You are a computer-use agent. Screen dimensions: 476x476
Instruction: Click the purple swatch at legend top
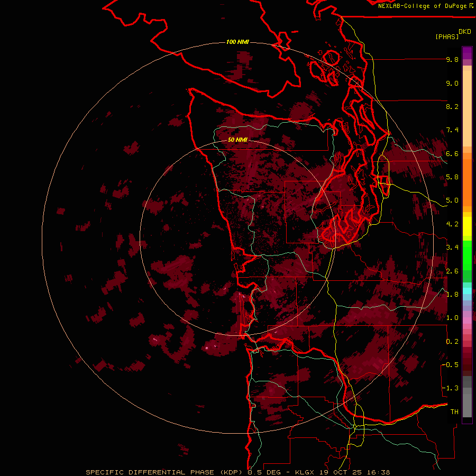[467, 53]
